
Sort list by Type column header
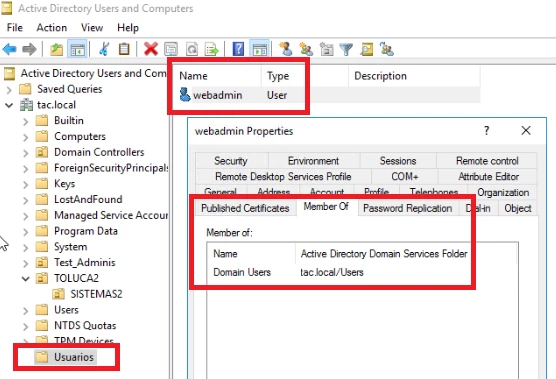point(305,76)
